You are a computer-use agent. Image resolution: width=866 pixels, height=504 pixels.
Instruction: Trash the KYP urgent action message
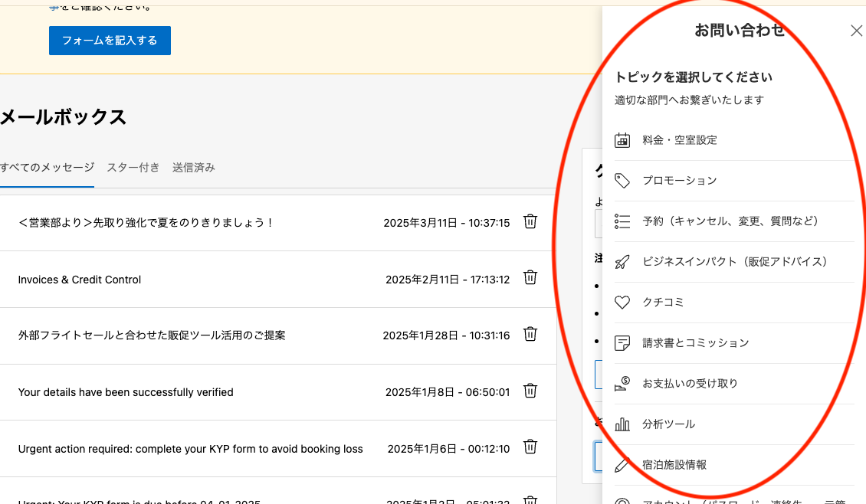tap(530, 447)
